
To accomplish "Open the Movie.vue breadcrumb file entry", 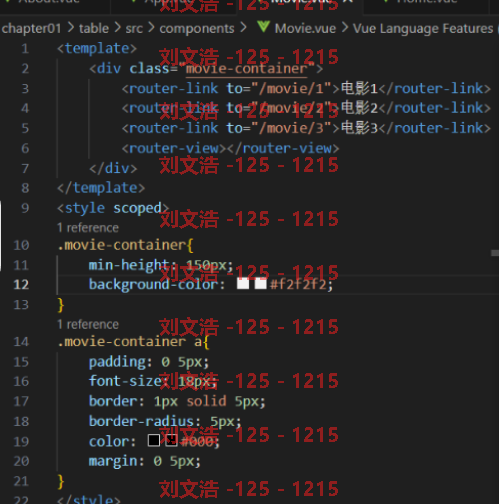I will [x=305, y=28].
